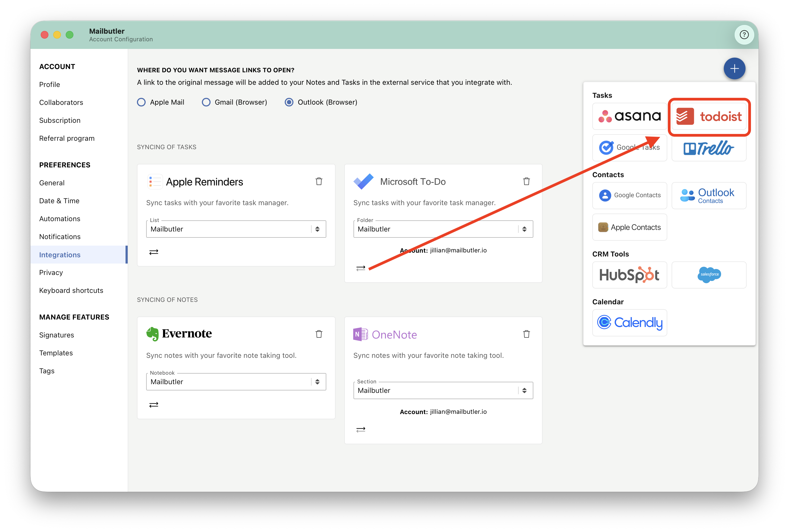Go to Subscription settings
Viewport: 789px width, 532px height.
pos(60,120)
